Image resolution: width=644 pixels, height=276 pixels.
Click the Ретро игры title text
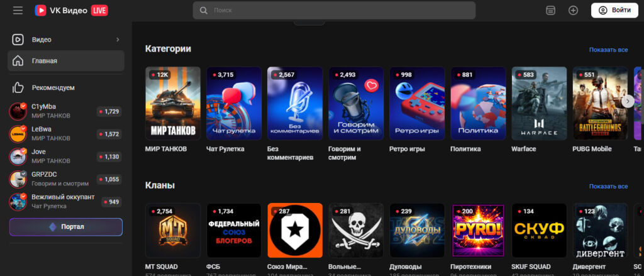click(407, 149)
